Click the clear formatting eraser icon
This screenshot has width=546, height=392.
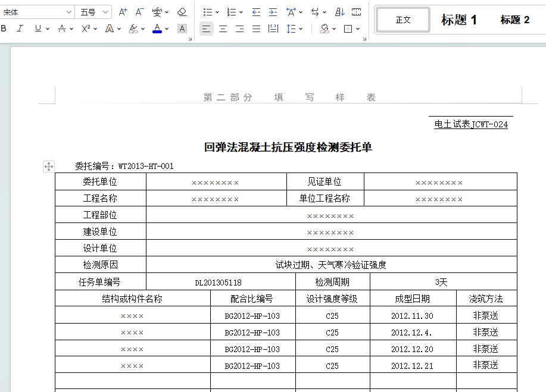(x=182, y=12)
